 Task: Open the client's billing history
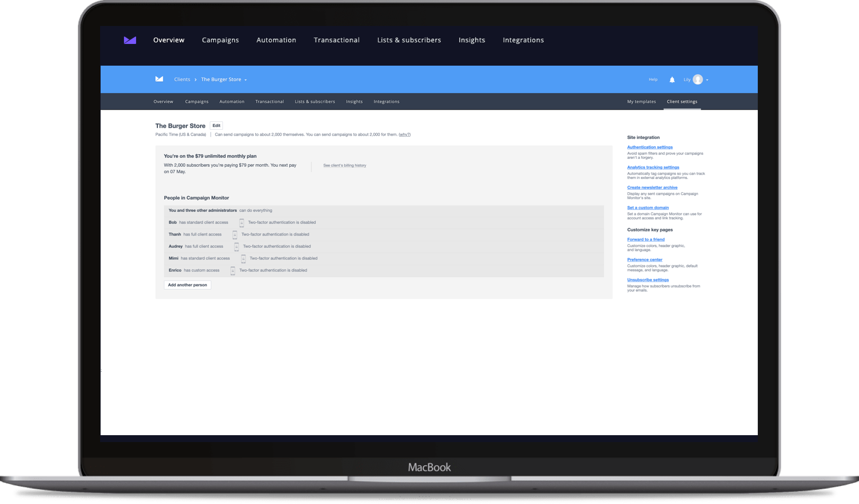point(345,165)
